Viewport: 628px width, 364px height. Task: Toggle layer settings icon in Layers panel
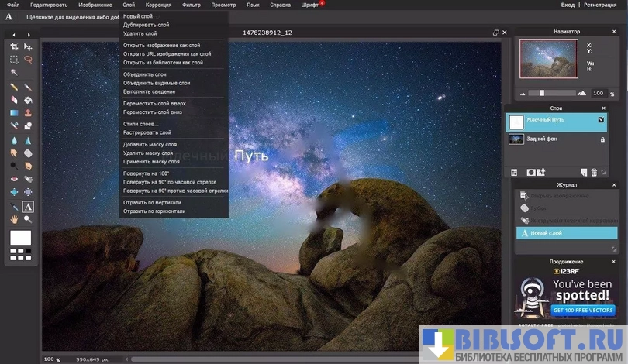coord(513,172)
